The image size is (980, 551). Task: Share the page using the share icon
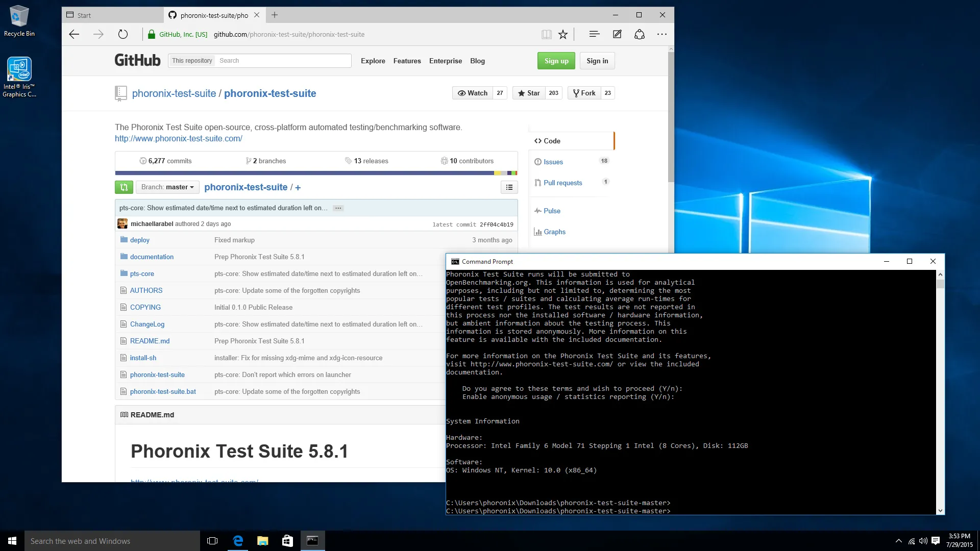(x=640, y=34)
